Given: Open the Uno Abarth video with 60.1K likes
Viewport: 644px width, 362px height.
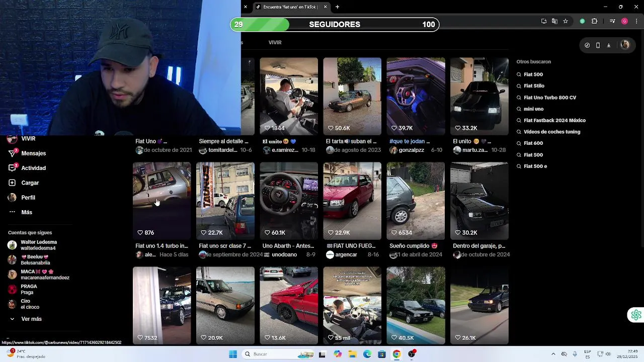Looking at the screenshot, I should pyautogui.click(x=289, y=201).
